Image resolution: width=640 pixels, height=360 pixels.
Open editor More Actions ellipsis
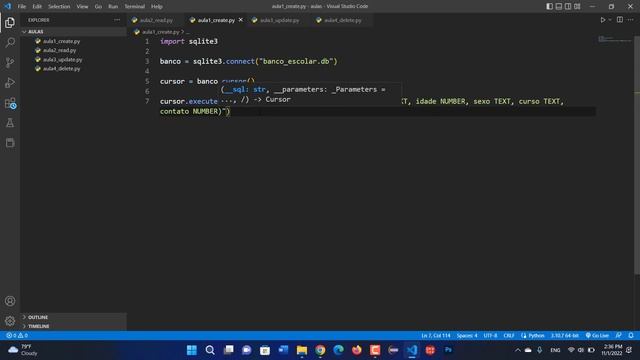click(631, 20)
